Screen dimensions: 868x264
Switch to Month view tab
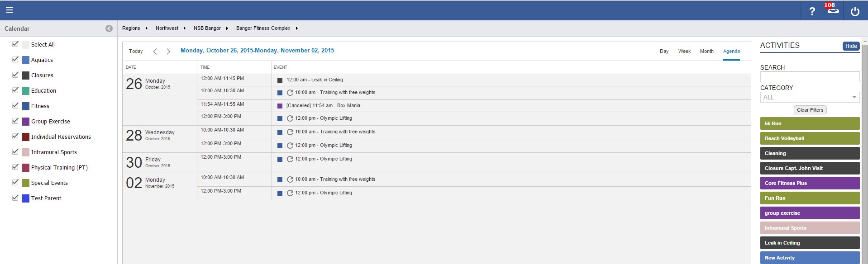click(706, 51)
